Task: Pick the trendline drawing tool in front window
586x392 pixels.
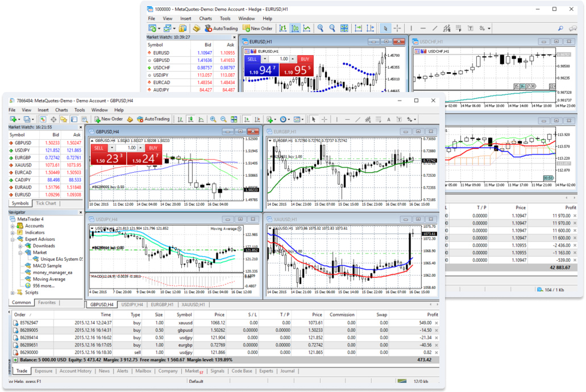Action: coord(358,119)
